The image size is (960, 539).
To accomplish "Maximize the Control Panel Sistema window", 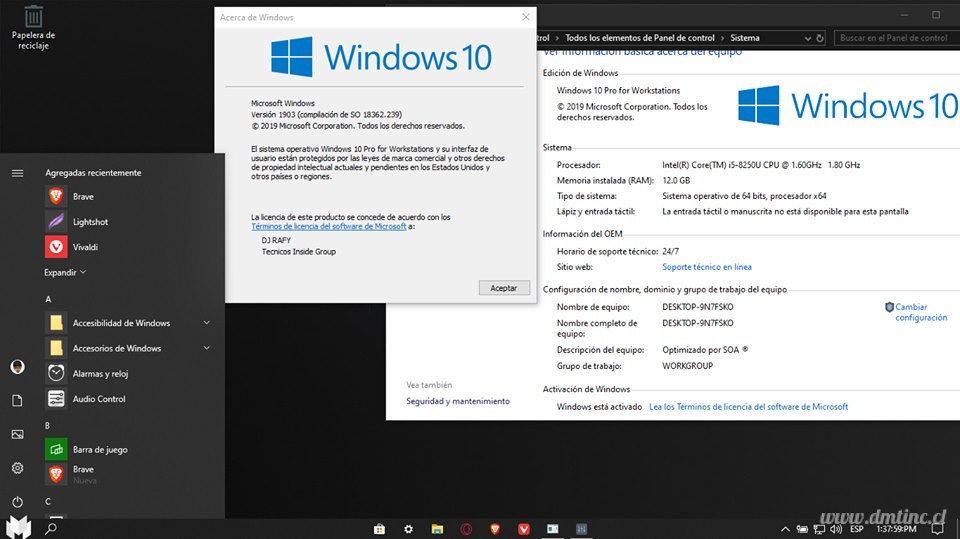I will [936, 15].
